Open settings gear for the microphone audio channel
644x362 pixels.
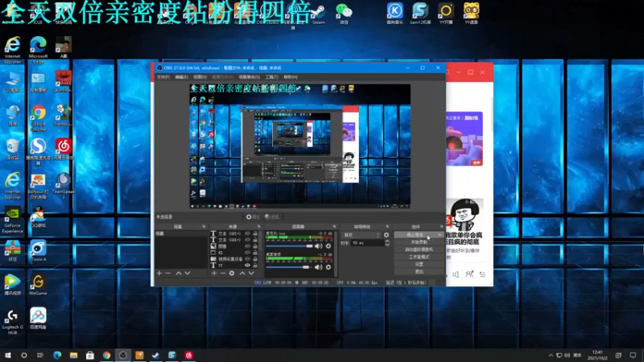[x=328, y=246]
